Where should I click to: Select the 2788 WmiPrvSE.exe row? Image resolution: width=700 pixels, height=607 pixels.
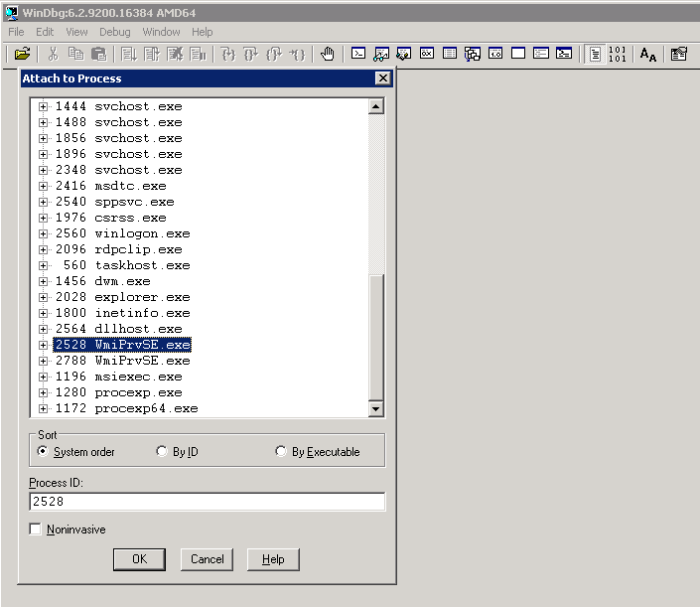(123, 361)
